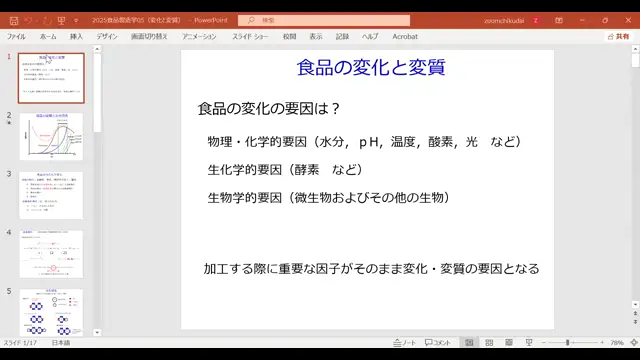This screenshot has height=360, width=640.
Task: Select slide 5 thumbnail
Action: pyautogui.click(x=51, y=312)
